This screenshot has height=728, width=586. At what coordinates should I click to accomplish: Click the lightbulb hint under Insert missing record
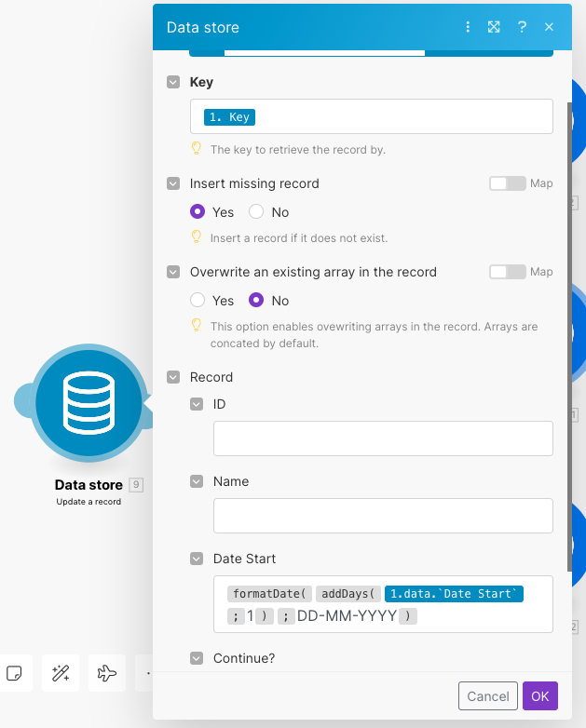click(x=196, y=236)
